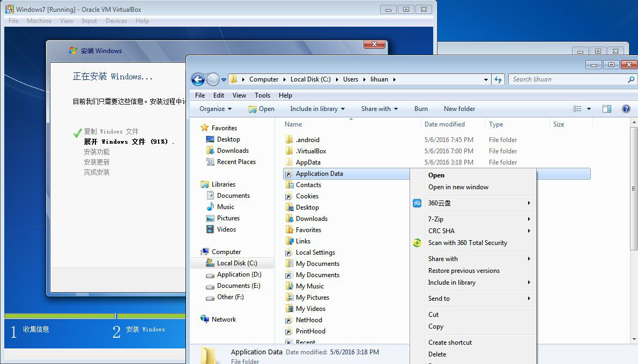Select Pictures library icon
The image size is (638, 364).
point(210,218)
